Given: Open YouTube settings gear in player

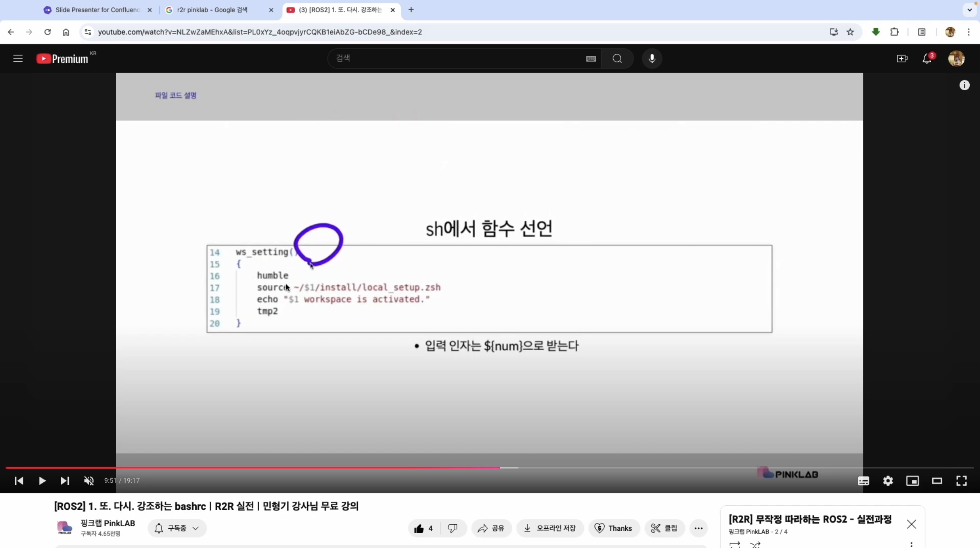Looking at the screenshot, I should pos(888,481).
